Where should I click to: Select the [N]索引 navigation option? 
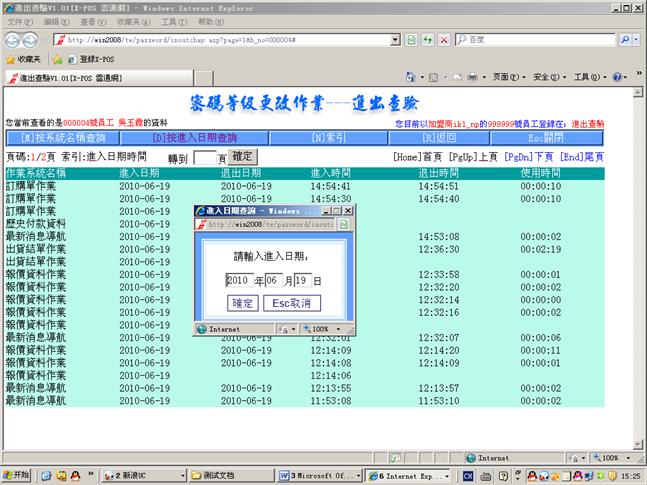[328, 137]
